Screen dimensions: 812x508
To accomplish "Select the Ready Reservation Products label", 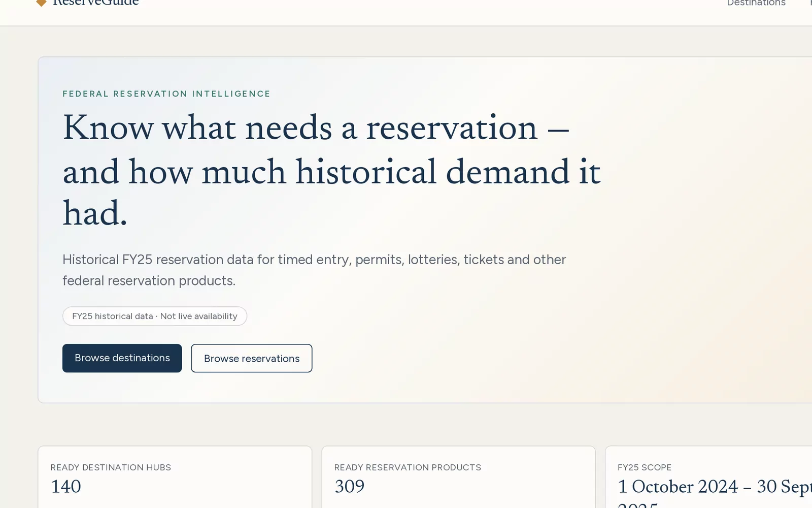I will pos(408,467).
